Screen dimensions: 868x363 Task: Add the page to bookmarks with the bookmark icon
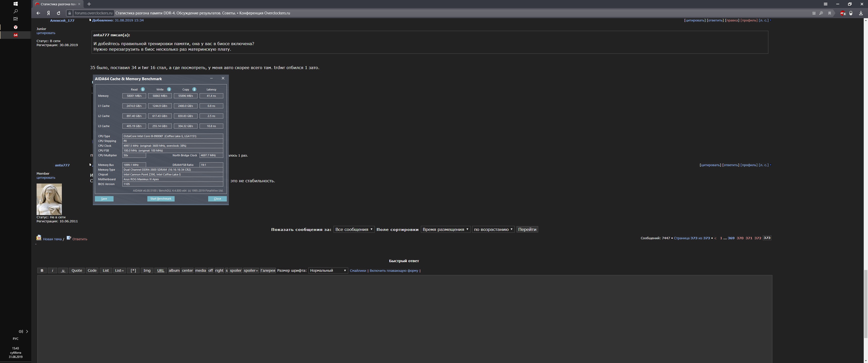coord(830,13)
